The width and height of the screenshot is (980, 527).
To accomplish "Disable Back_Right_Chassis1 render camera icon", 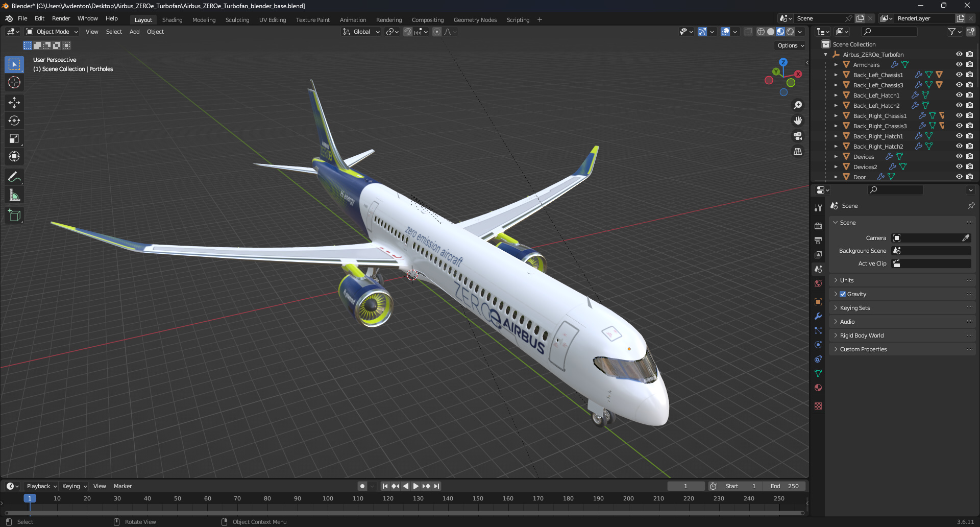I will [969, 115].
